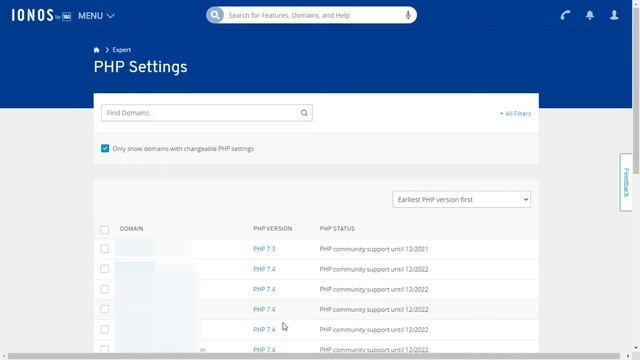The image size is (640, 360).
Task: Open the user account icon
Action: click(x=614, y=15)
